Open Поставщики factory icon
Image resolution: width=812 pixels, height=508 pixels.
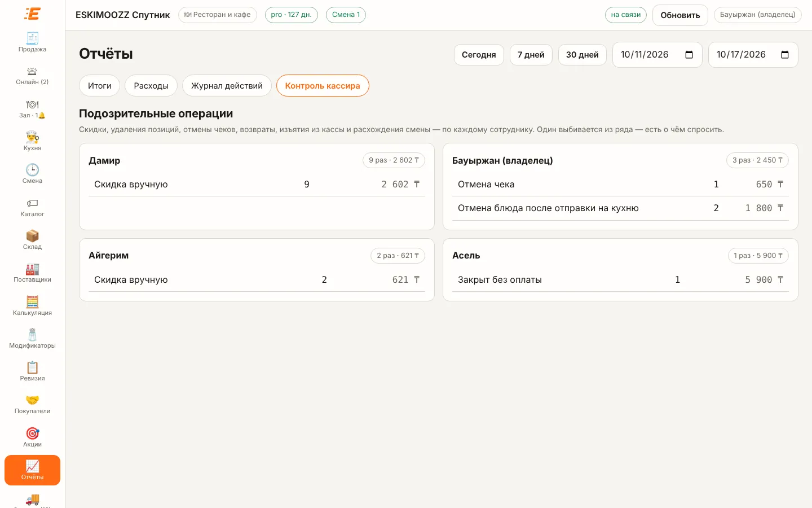point(32,269)
